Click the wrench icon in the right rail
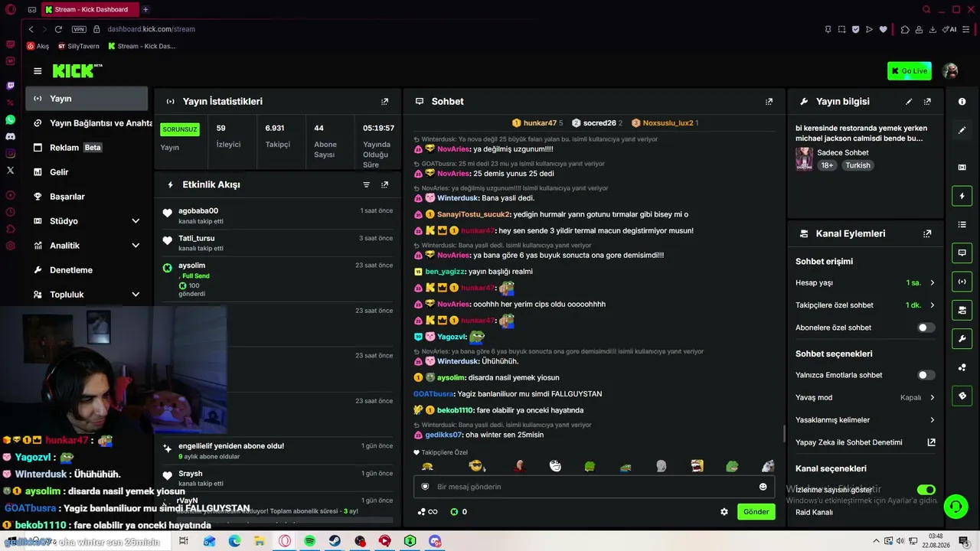The width and height of the screenshot is (980, 551). tap(962, 339)
